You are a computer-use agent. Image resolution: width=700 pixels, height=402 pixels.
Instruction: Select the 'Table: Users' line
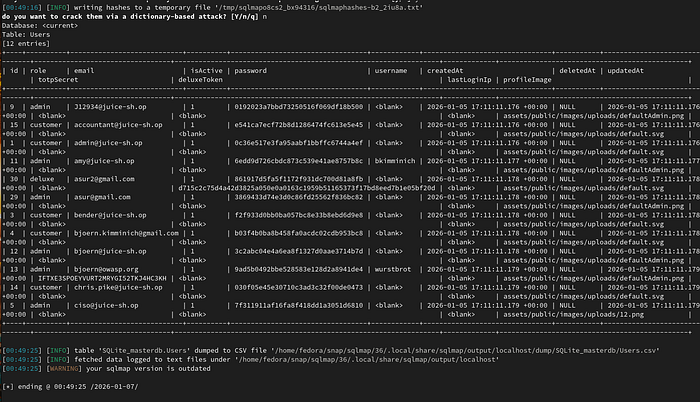(x=26, y=34)
